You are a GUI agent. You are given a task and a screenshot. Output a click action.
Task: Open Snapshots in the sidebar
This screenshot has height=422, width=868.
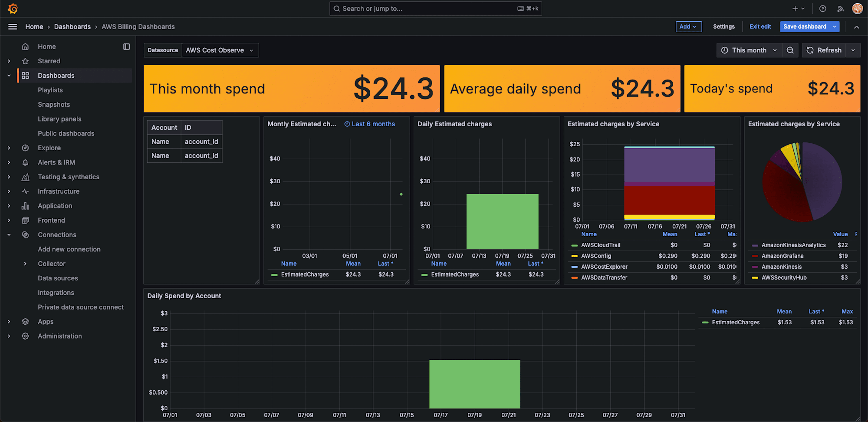click(54, 105)
